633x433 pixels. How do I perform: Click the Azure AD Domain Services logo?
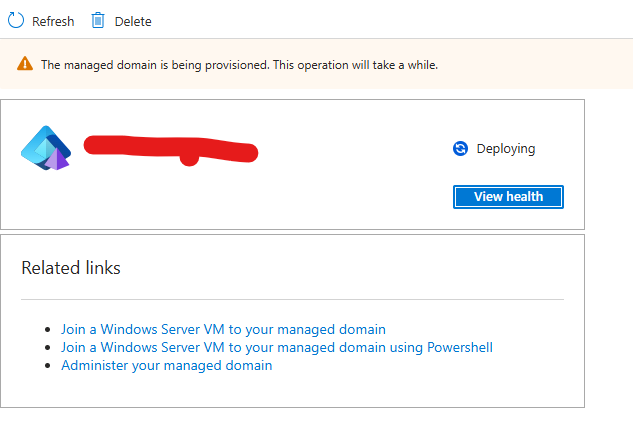46,148
